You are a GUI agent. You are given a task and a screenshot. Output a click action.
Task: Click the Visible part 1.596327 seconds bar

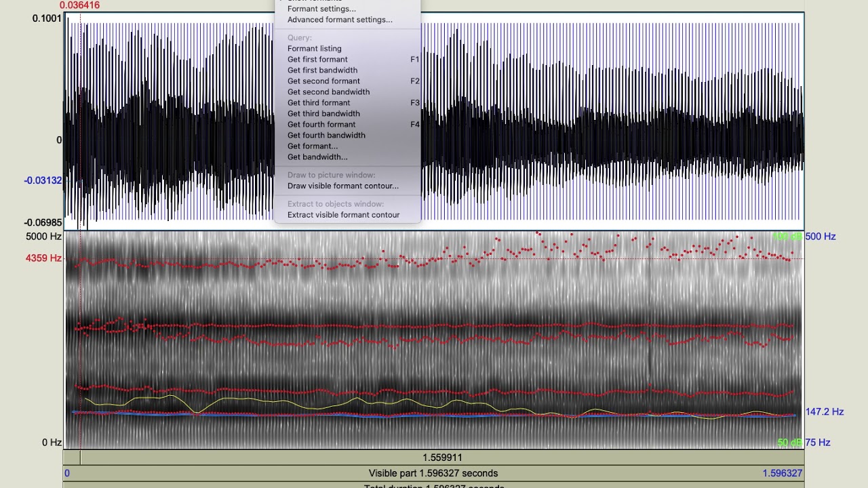[433, 473]
